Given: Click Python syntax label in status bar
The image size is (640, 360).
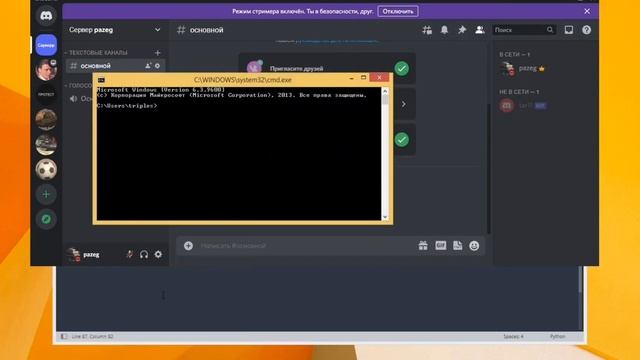Looking at the screenshot, I should pos(557,336).
